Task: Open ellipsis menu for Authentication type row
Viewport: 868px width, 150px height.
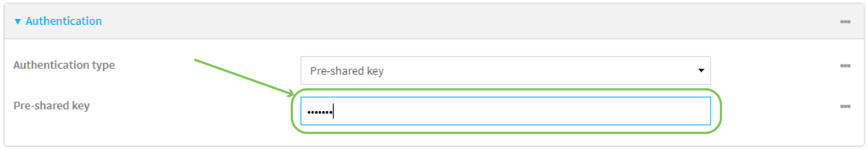Action: click(x=845, y=66)
